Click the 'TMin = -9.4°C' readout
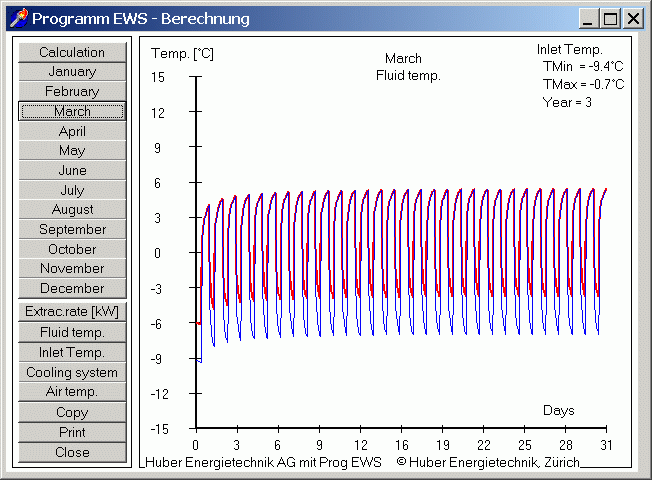 tap(583, 67)
